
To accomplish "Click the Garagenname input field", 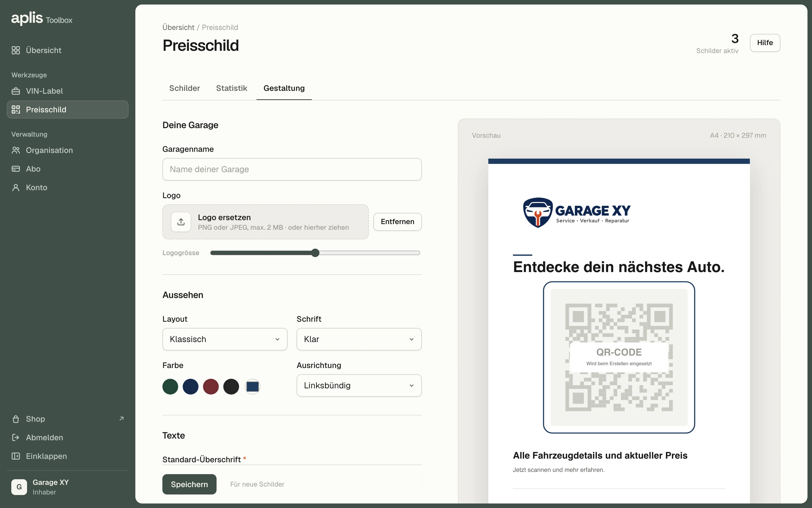I will coord(292,169).
